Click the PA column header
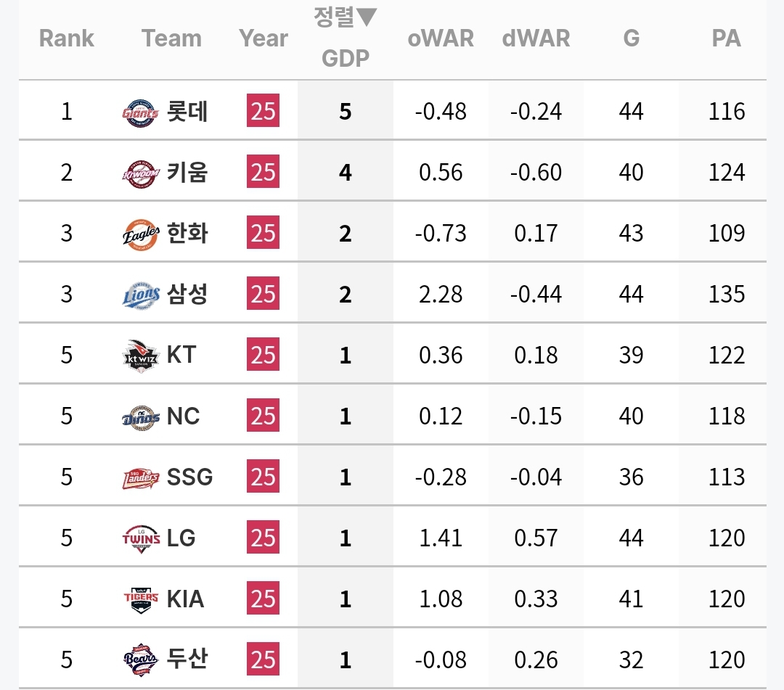 coord(726,38)
